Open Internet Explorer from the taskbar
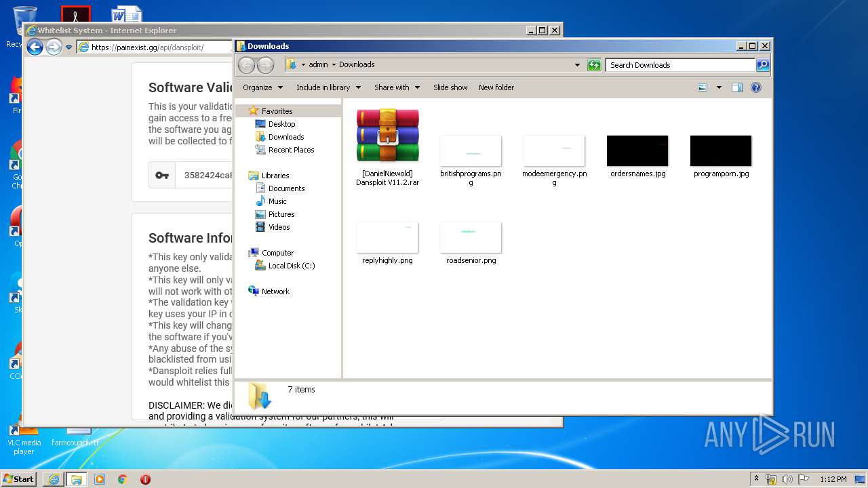 click(54, 479)
